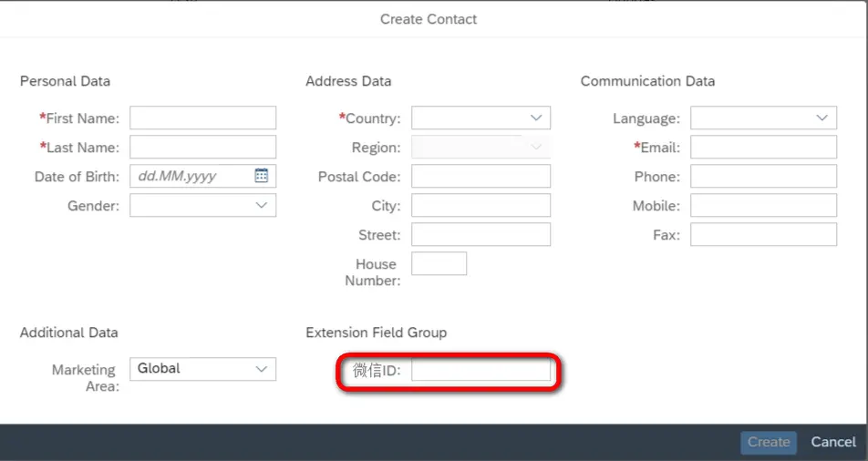
Task: Focus the Fax input field
Action: click(x=763, y=235)
